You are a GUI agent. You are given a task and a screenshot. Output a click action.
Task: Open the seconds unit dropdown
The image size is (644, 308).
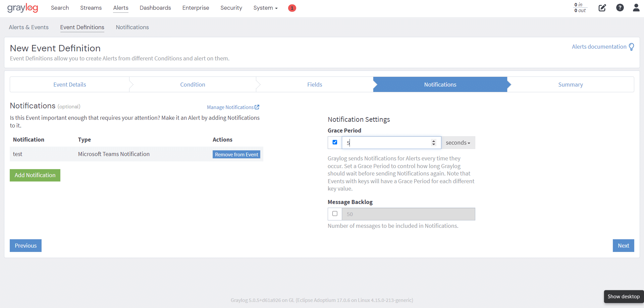click(x=458, y=143)
